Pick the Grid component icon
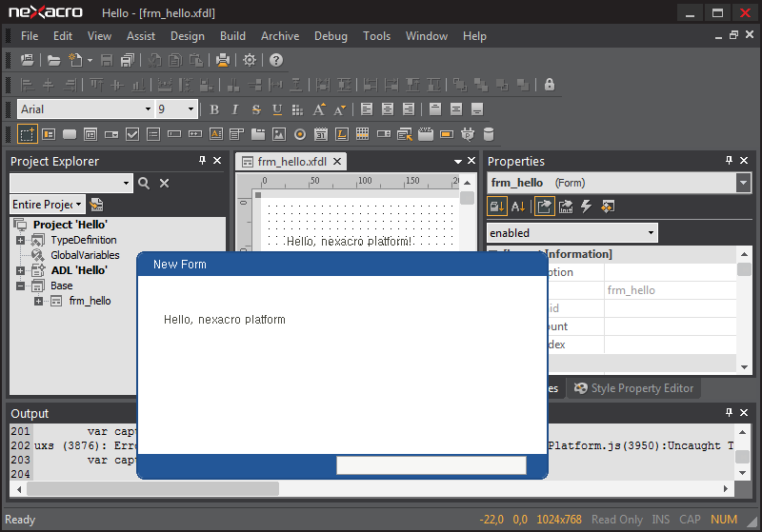 pos(363,134)
